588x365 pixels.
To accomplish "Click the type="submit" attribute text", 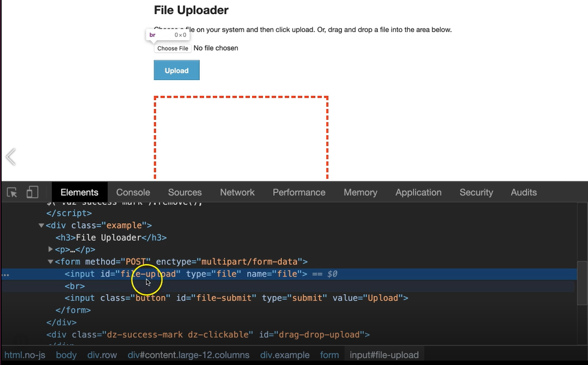I will 295,298.
